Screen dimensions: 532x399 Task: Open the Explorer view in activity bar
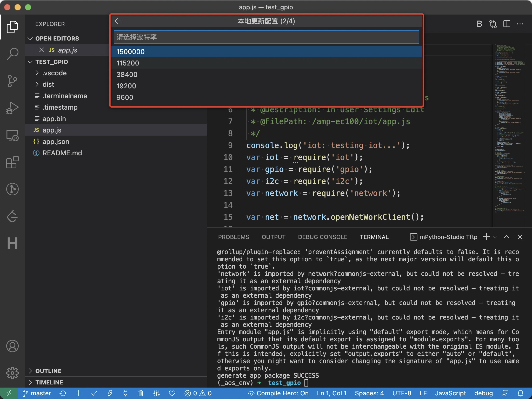click(12, 27)
